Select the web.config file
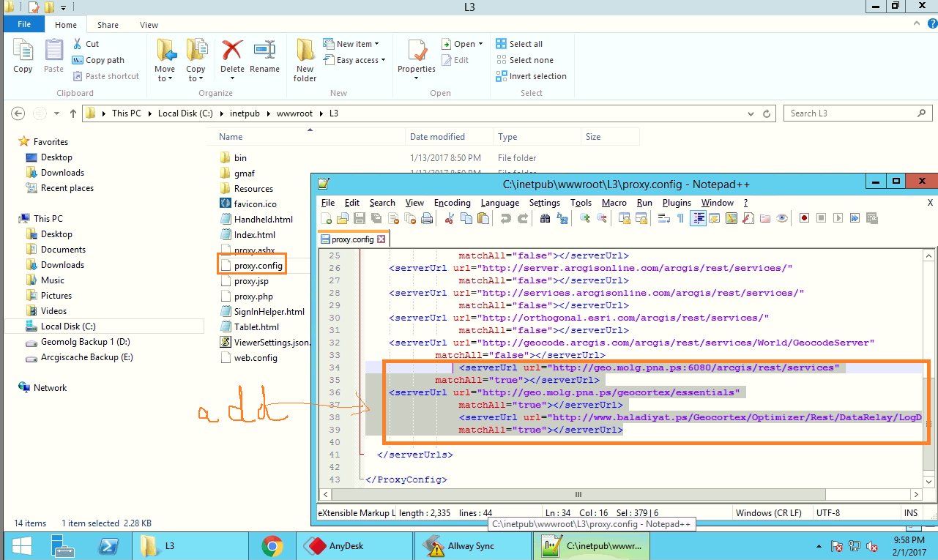Screen dimensions: 938x560 (256, 358)
